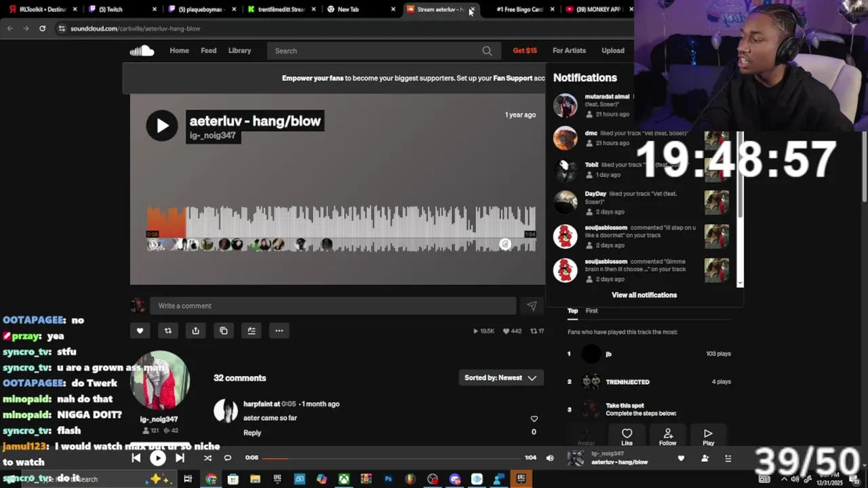
Task: Add track to next up queue icon
Action: click(x=252, y=331)
